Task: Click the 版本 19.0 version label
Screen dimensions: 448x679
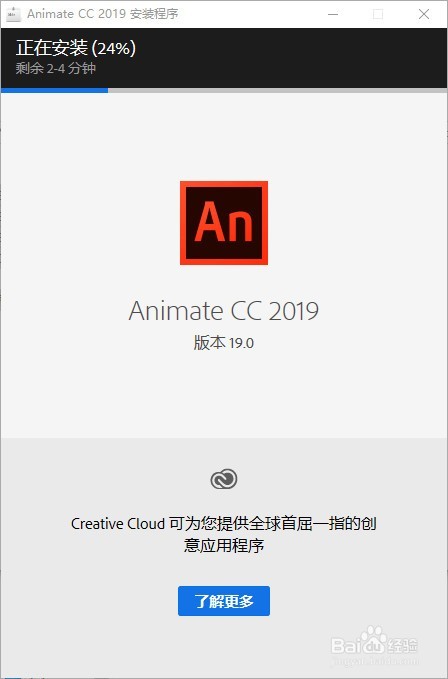Action: click(224, 343)
